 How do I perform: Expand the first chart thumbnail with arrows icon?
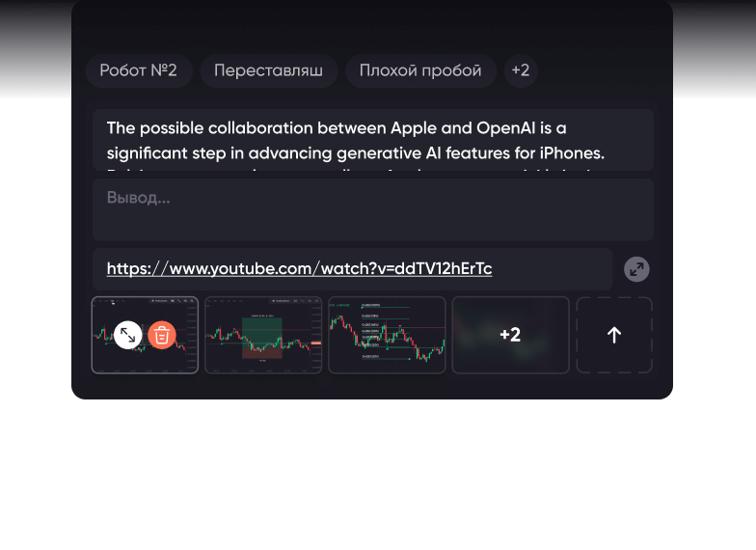128,335
